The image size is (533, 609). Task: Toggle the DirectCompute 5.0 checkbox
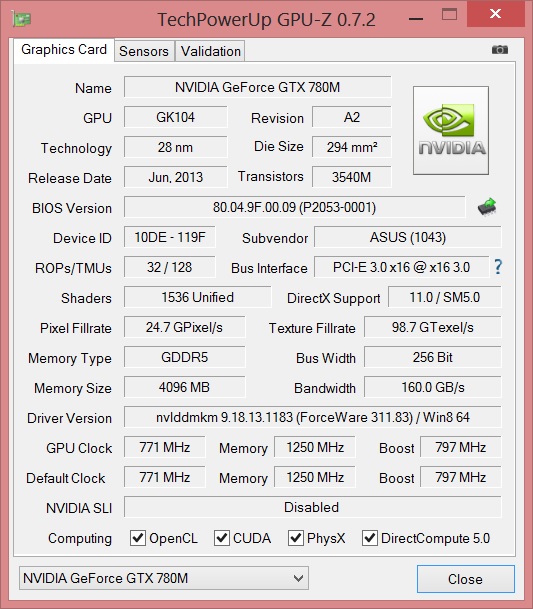369,538
